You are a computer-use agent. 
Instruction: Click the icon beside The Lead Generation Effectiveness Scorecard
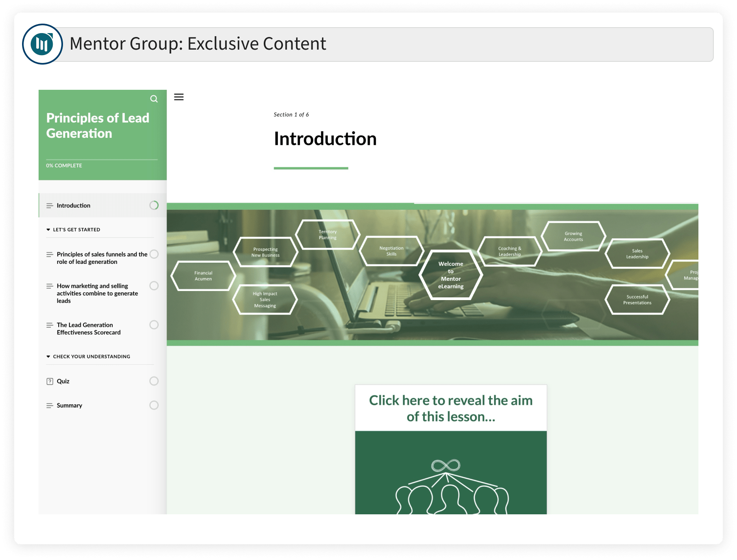click(50, 325)
